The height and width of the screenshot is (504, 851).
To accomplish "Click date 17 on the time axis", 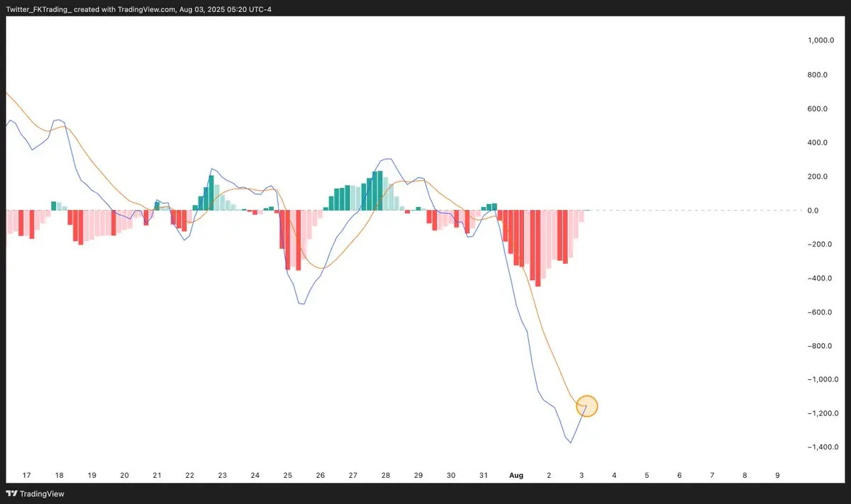I will [27, 475].
